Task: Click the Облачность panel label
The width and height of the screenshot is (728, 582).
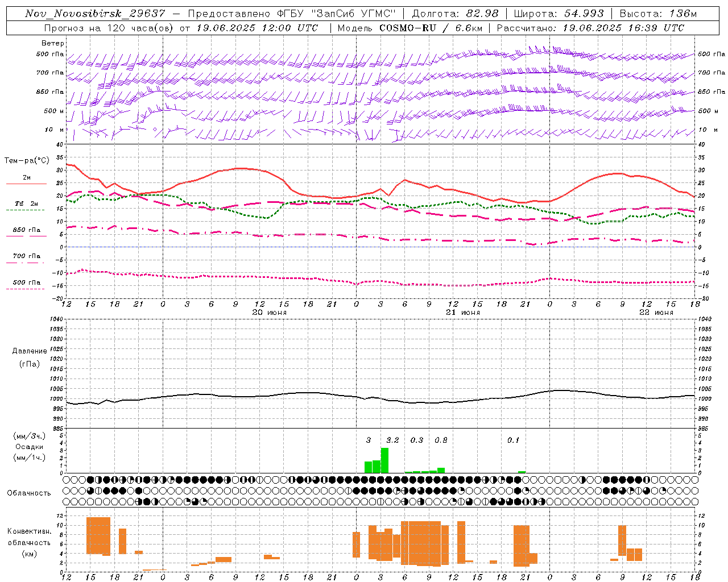Action: click(x=29, y=493)
